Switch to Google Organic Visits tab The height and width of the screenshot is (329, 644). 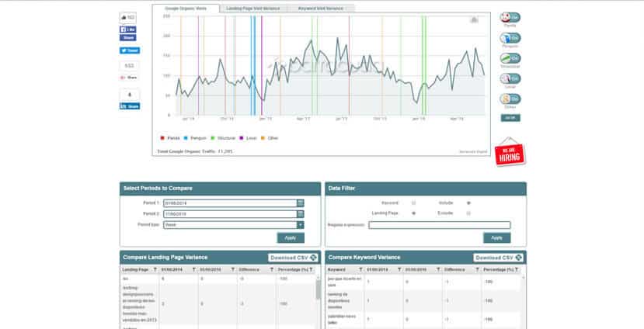tap(186, 9)
